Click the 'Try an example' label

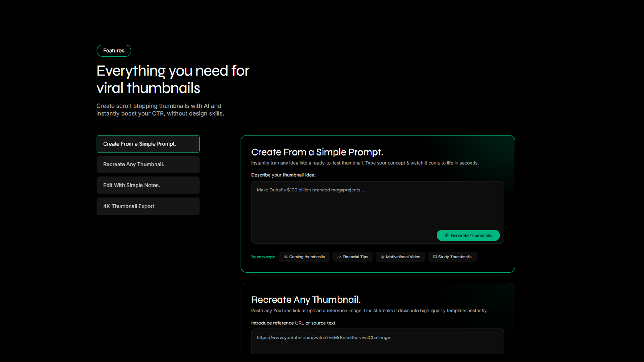click(x=263, y=257)
